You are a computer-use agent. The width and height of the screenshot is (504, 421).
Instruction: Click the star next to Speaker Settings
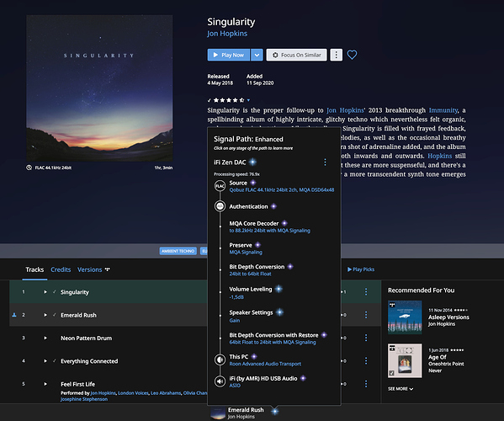(x=280, y=312)
